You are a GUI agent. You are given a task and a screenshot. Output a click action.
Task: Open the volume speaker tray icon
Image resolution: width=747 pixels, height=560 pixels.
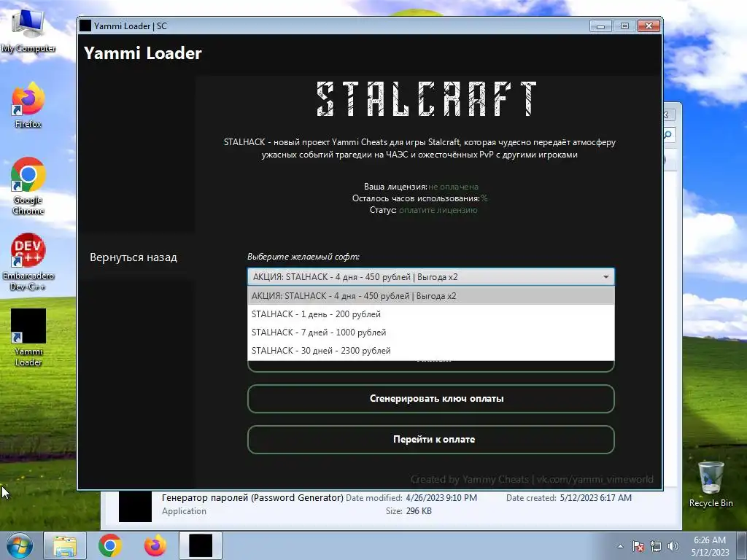[673, 546]
